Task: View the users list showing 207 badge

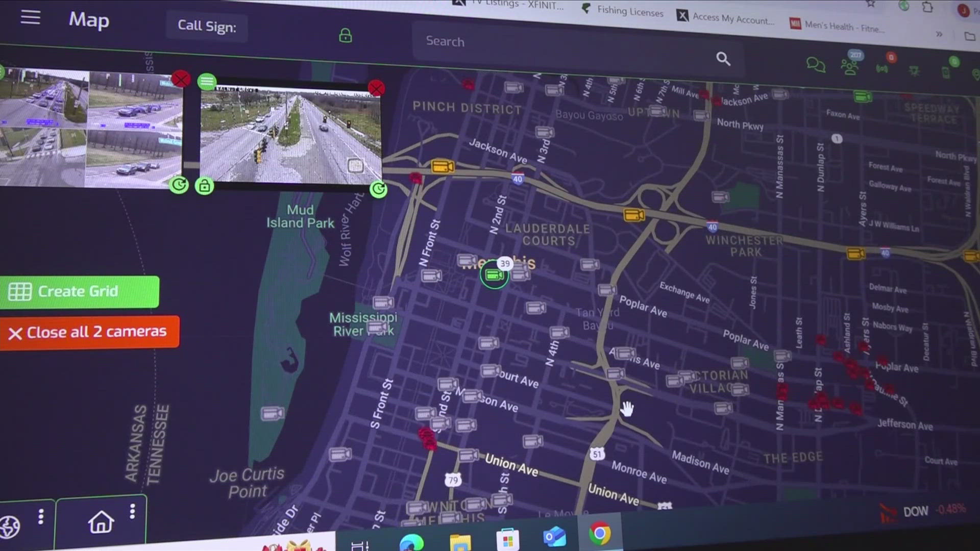Action: (849, 66)
